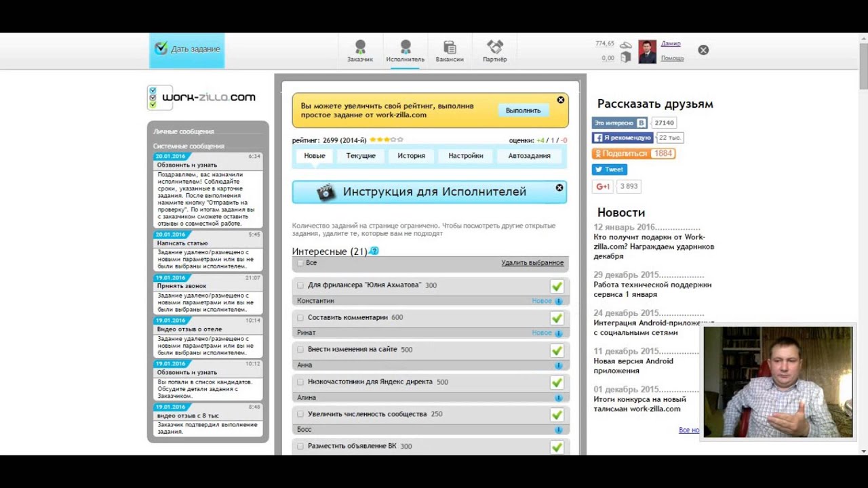Image resolution: width=868 pixels, height=488 pixels.
Task: Click green checkmark for Внести изменения на сайте
Action: pyautogui.click(x=557, y=350)
